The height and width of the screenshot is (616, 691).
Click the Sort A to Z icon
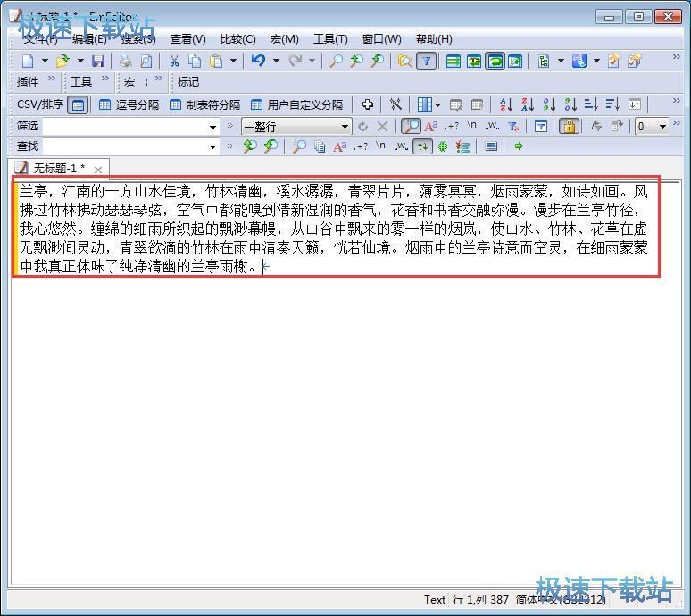(x=506, y=104)
